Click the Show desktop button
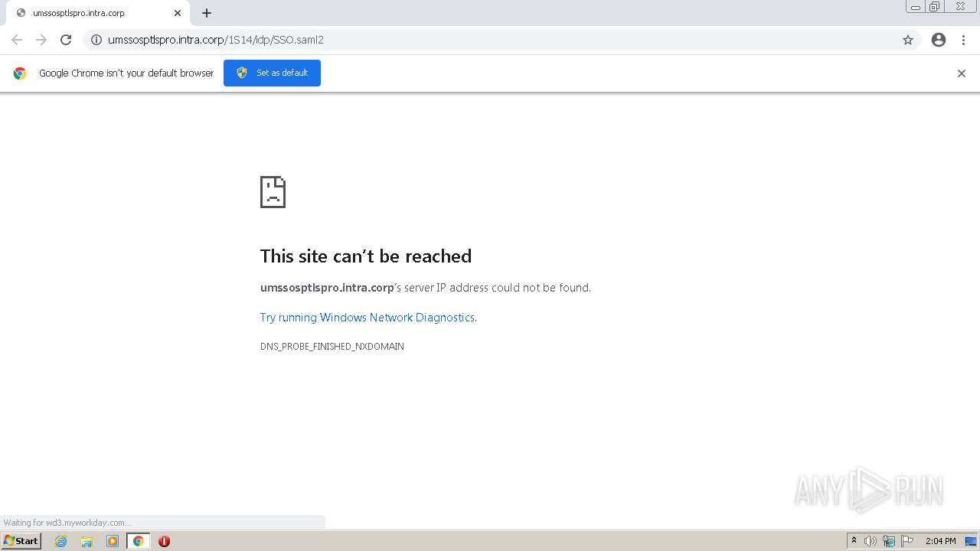This screenshot has width=980, height=551. tap(971, 541)
